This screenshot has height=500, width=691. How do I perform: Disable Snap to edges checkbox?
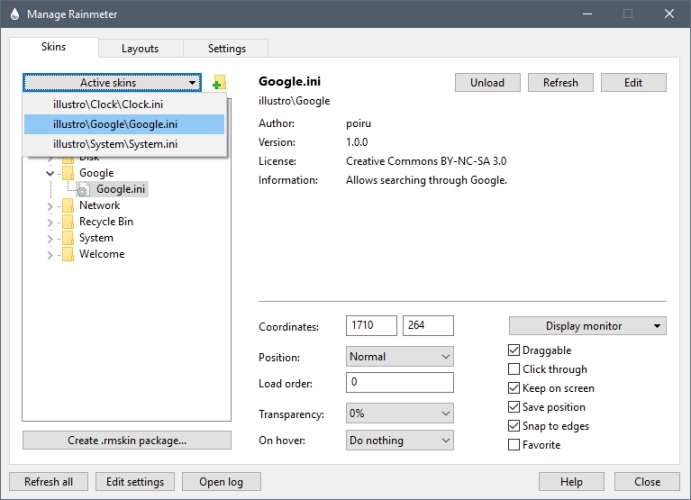[514, 426]
